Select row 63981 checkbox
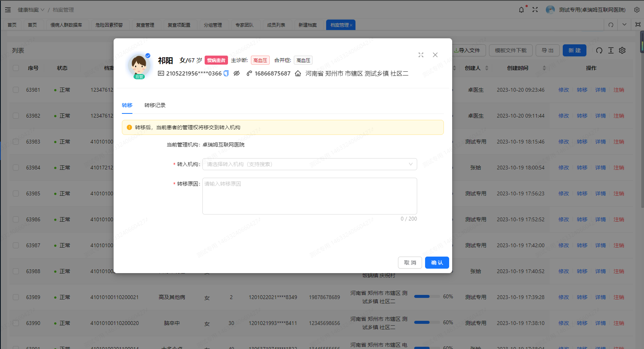Screen dimensions: 644x349 pyautogui.click(x=16, y=90)
